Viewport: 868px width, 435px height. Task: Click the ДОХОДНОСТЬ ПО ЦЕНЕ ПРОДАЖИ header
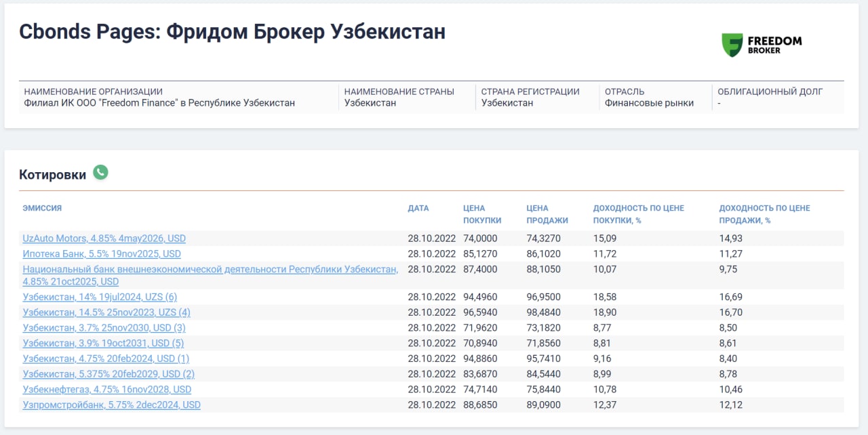point(765,214)
